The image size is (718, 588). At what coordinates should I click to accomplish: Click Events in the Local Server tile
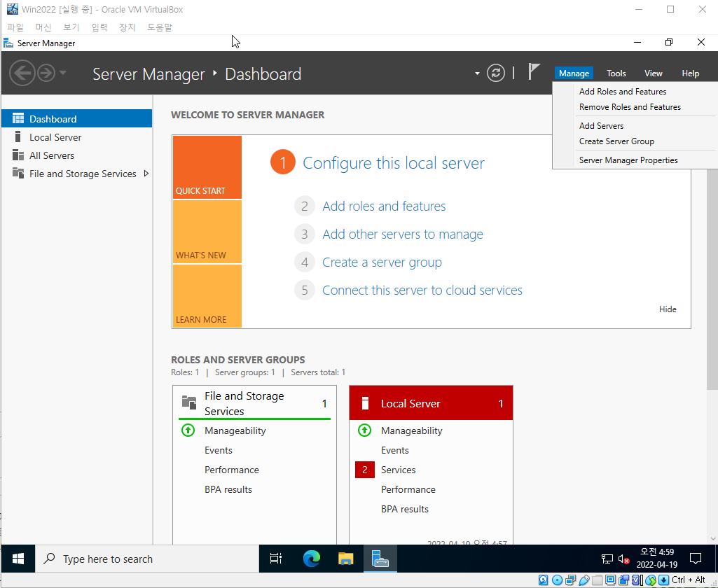tap(394, 450)
